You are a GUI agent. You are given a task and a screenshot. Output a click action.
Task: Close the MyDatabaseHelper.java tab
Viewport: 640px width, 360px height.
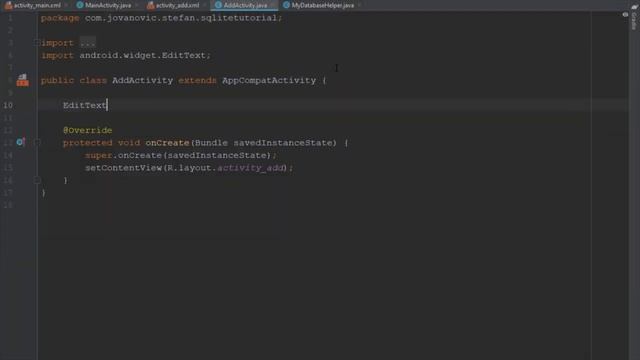coord(360,5)
